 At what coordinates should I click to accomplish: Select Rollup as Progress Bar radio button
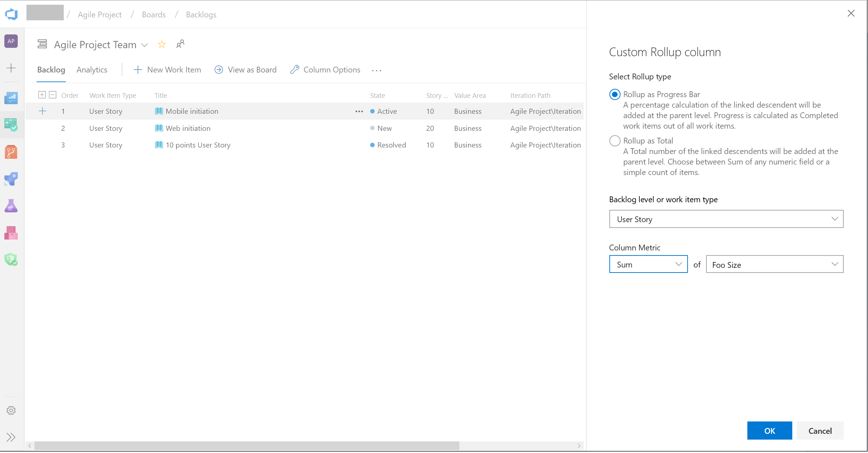coord(614,94)
